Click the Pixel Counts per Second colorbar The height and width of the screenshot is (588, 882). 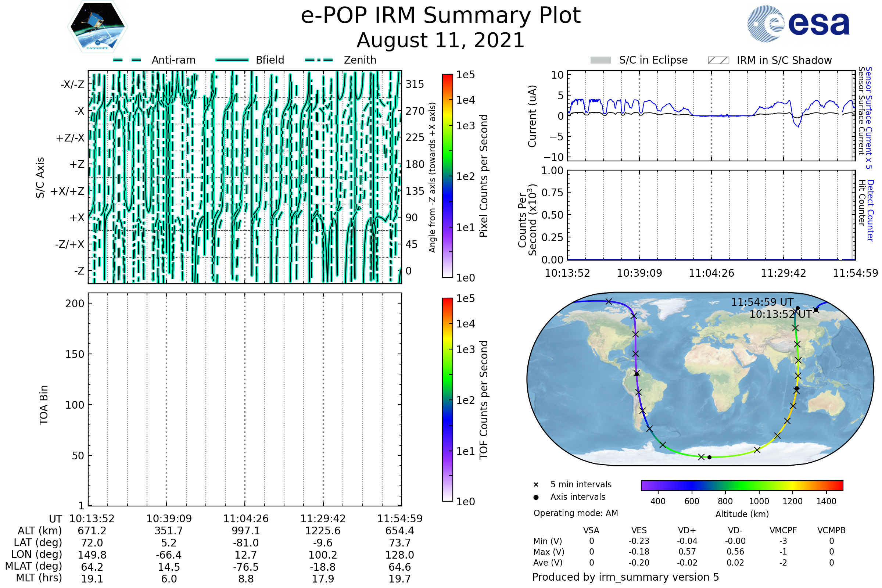[447, 176]
